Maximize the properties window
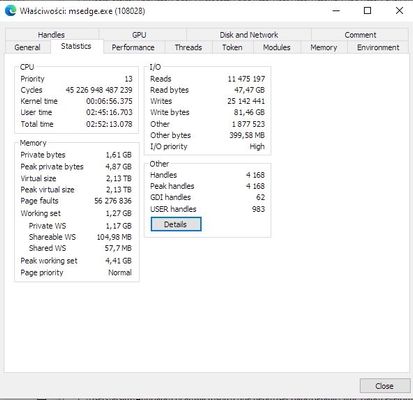The image size is (413, 400). pos(367,11)
